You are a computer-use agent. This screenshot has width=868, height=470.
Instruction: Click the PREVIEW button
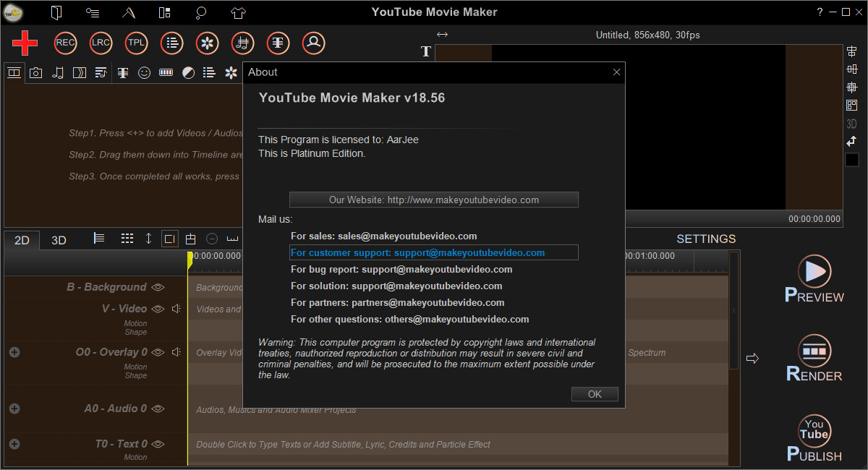pos(814,279)
